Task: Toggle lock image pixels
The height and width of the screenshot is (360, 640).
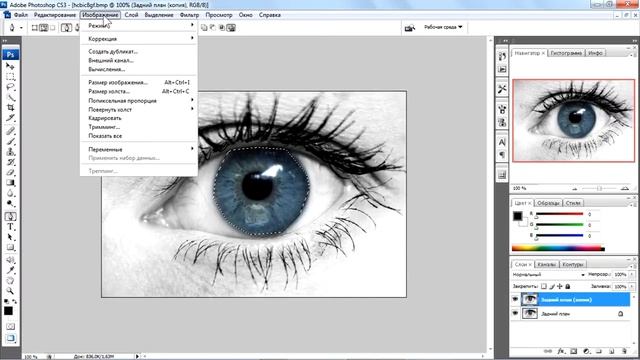Action: click(x=552, y=287)
